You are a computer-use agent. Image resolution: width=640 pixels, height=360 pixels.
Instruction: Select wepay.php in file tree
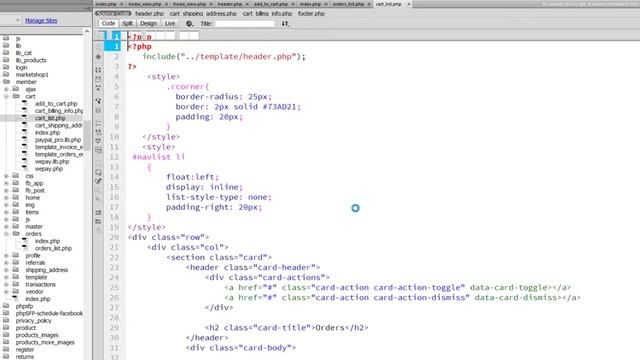[x=49, y=169]
